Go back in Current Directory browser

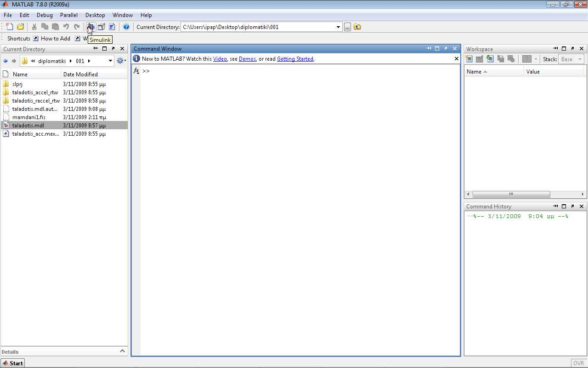(6, 61)
